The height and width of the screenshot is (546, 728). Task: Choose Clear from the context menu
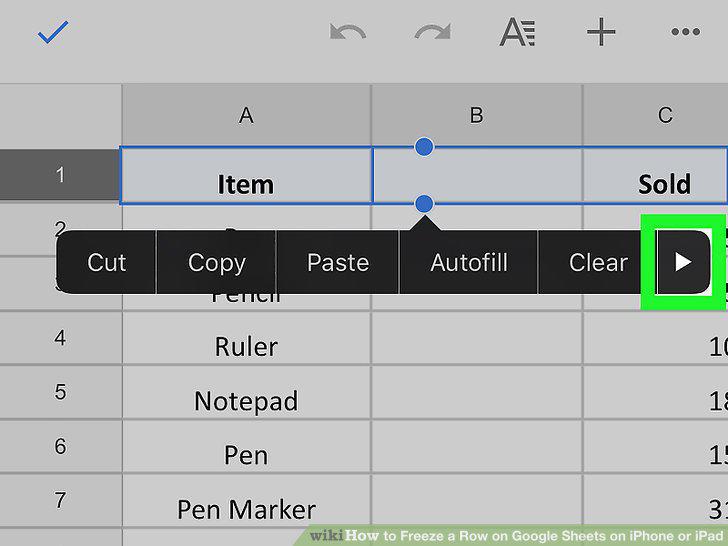pos(598,262)
